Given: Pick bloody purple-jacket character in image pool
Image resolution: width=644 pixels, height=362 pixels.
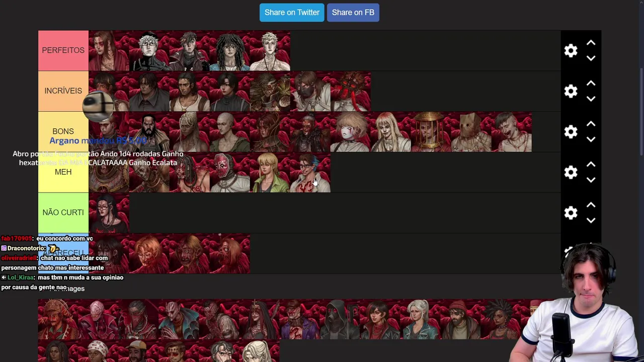Looking at the screenshot, I should coord(300,319).
